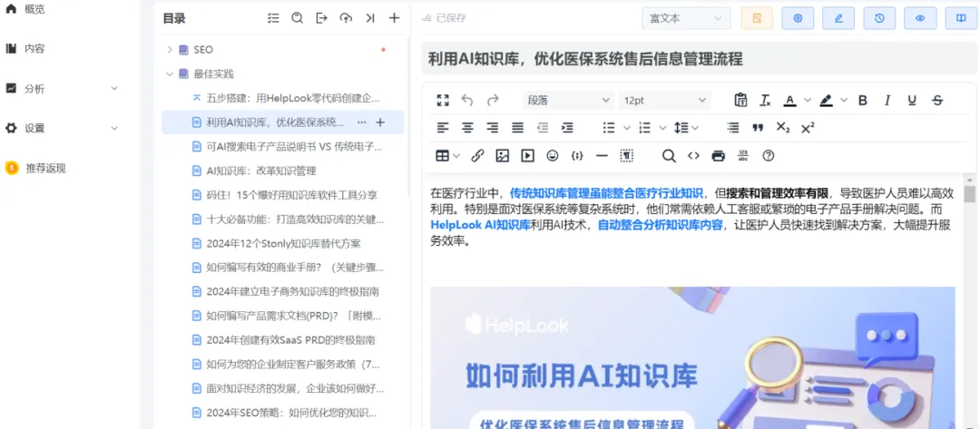Show word count
Viewport: 980px width, 429px height.
coord(743,156)
